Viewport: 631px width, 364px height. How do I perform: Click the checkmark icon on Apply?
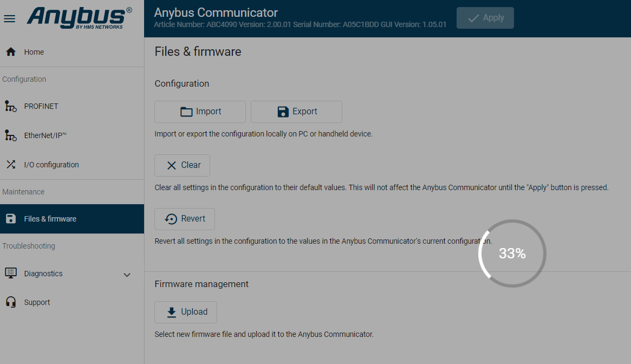coord(473,18)
